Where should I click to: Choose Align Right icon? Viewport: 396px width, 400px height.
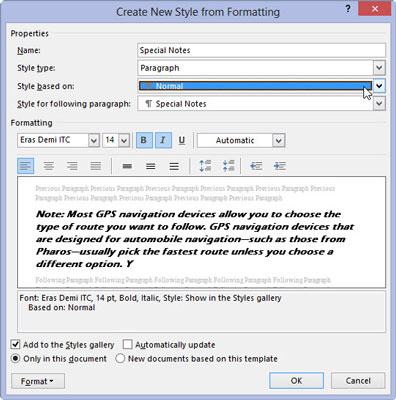pyautogui.click(x=72, y=166)
